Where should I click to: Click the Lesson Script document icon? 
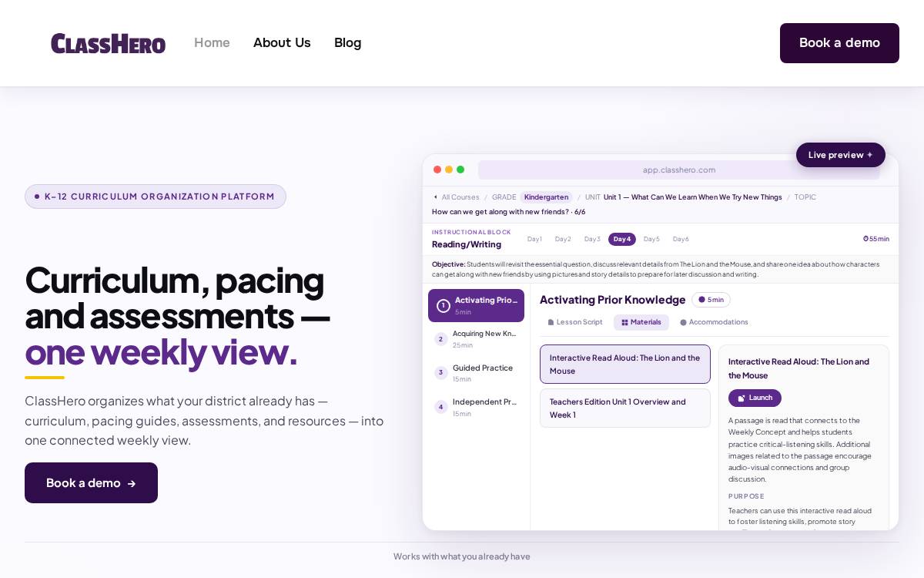pyautogui.click(x=551, y=322)
